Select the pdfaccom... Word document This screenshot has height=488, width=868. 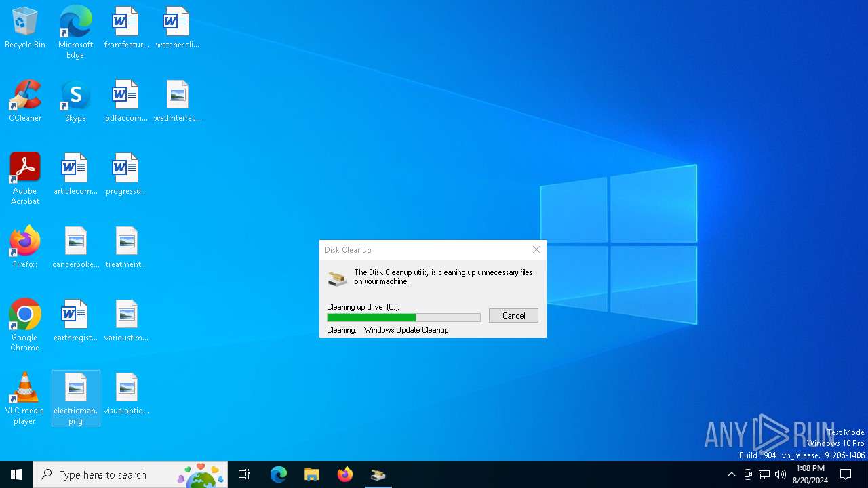pos(126,102)
